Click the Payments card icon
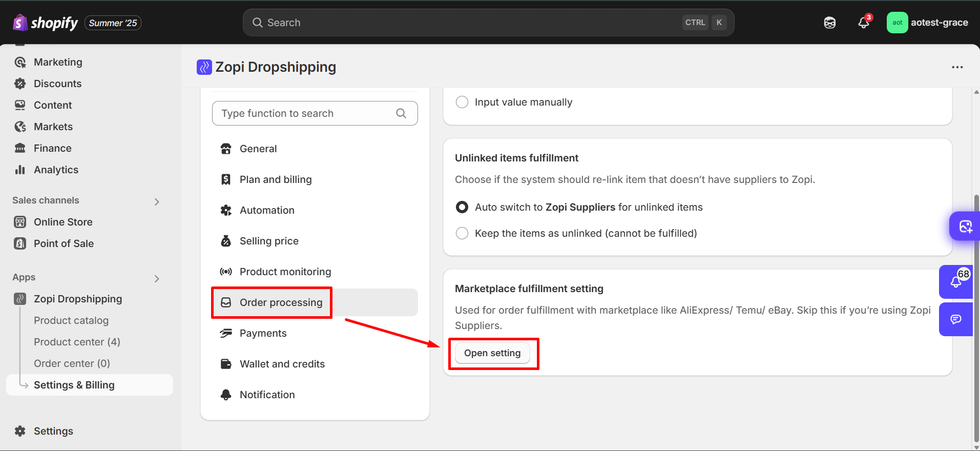 point(226,333)
